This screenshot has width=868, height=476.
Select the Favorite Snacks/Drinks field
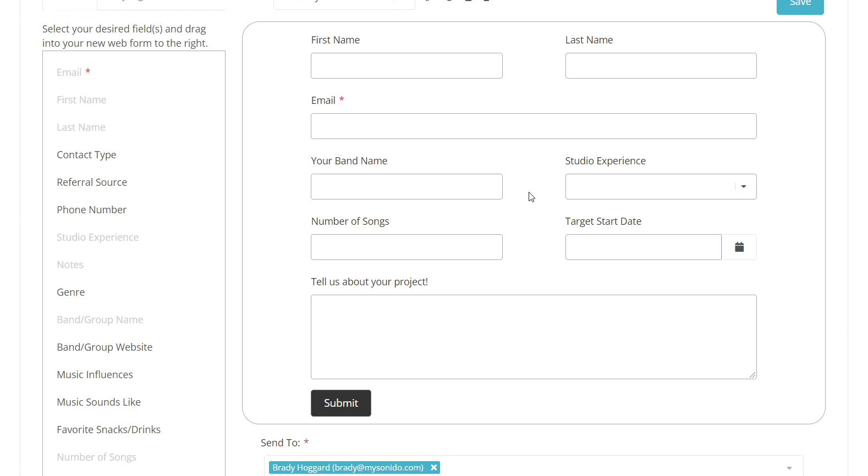point(108,430)
